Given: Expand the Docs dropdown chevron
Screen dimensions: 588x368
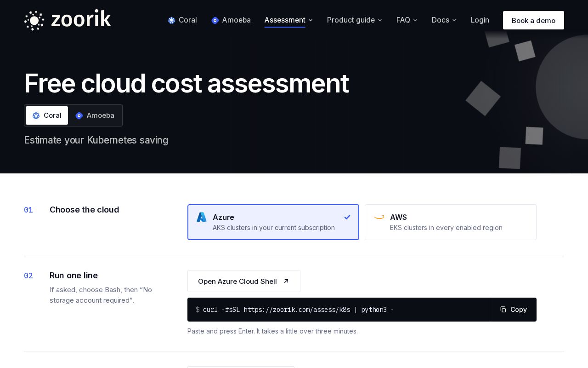Looking at the screenshot, I should 454,20.
